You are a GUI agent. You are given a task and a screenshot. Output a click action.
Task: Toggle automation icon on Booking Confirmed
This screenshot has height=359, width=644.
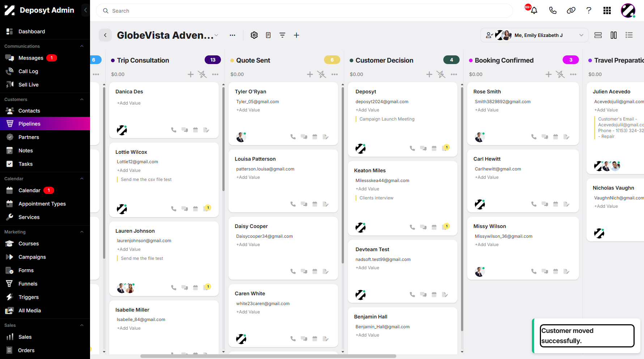click(x=560, y=74)
